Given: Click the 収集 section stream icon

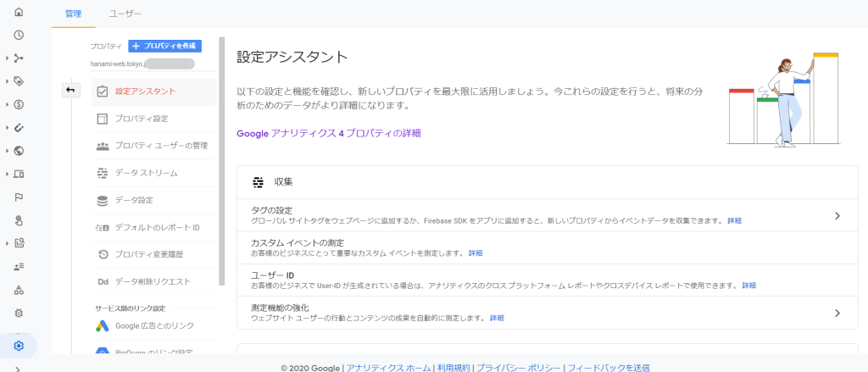Looking at the screenshot, I should (x=258, y=181).
